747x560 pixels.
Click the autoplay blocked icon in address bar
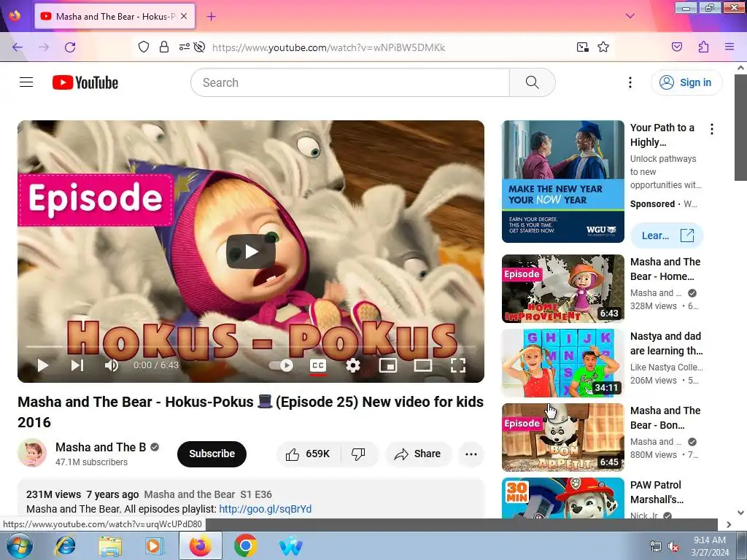pyautogui.click(x=200, y=47)
